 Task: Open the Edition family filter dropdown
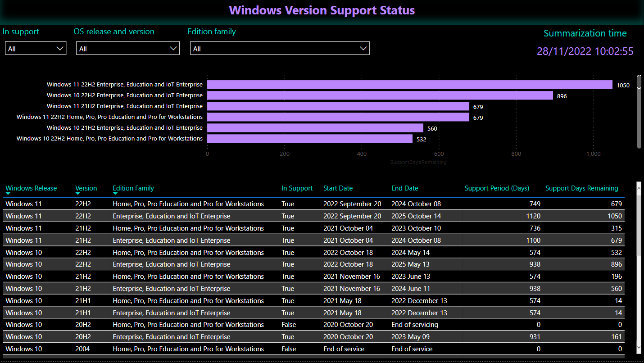280,49
